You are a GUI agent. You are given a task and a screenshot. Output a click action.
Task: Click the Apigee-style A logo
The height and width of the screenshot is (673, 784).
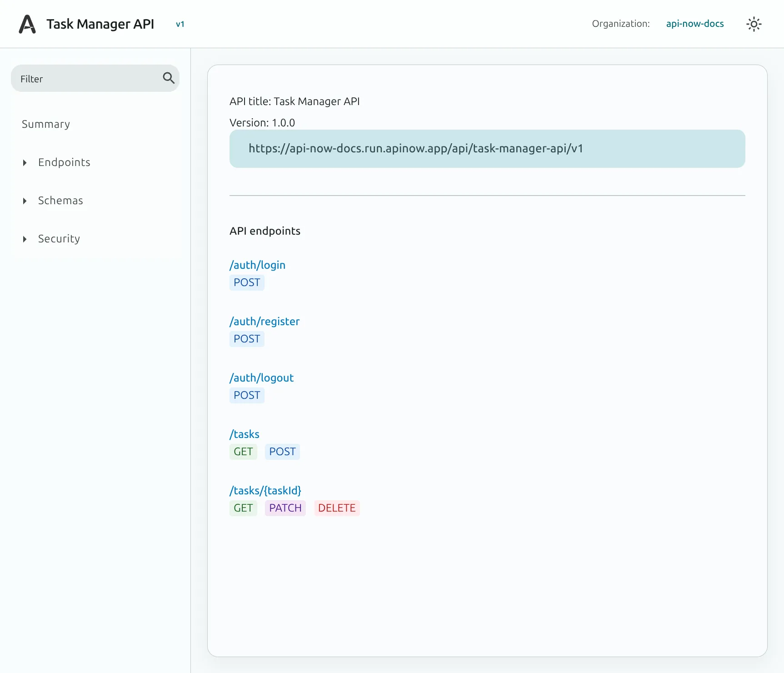click(27, 24)
